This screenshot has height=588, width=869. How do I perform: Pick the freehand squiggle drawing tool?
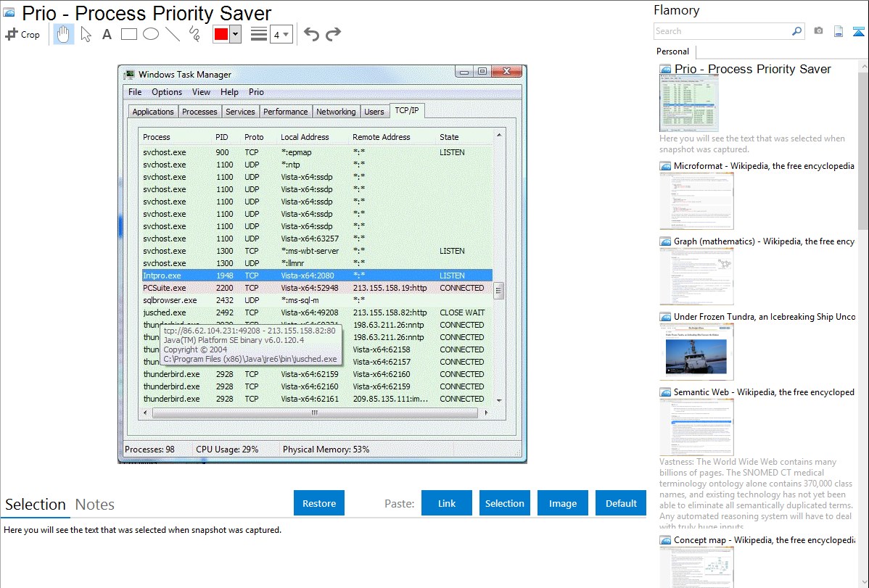click(194, 34)
